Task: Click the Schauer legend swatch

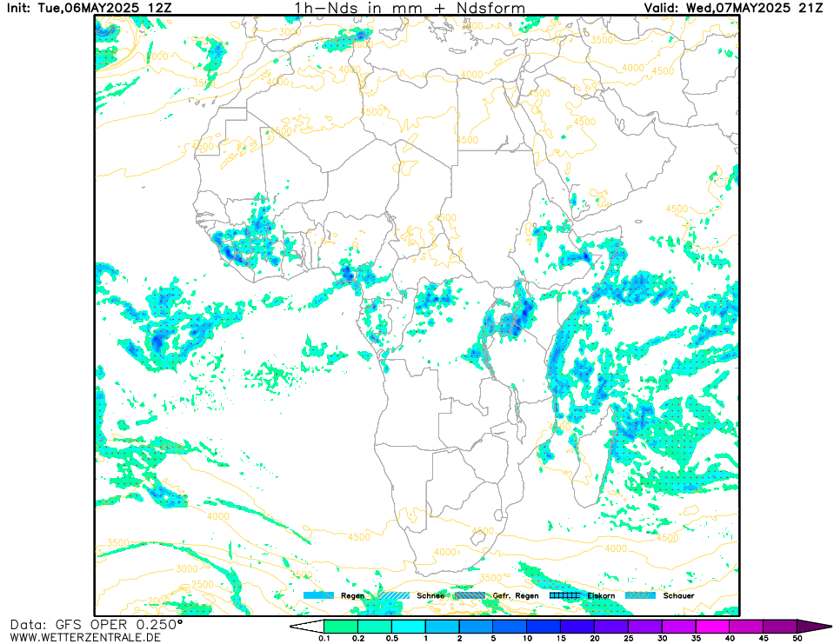Action: (x=640, y=595)
